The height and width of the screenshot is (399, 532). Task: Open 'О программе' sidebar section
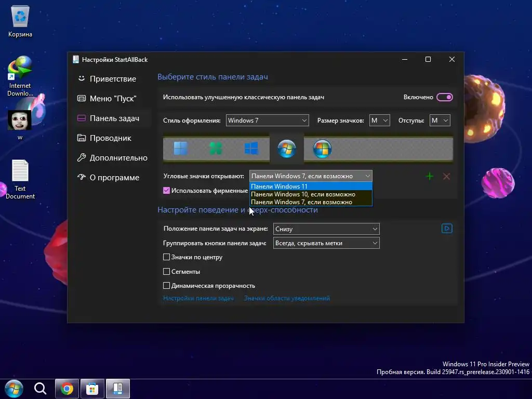pos(112,178)
